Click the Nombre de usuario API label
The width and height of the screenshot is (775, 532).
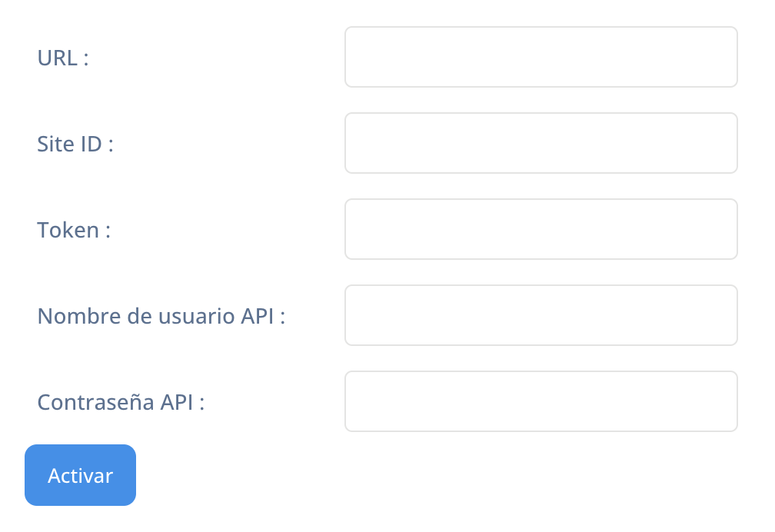click(x=161, y=316)
